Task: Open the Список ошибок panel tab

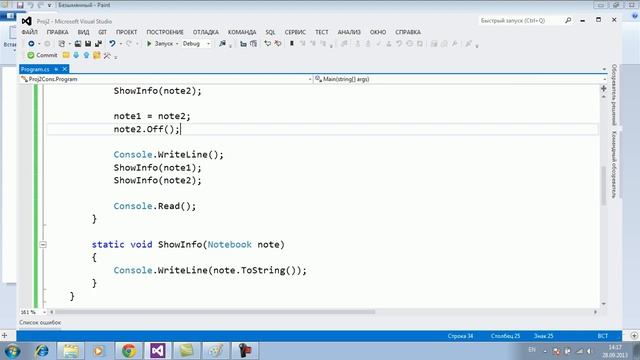Action: [40, 322]
